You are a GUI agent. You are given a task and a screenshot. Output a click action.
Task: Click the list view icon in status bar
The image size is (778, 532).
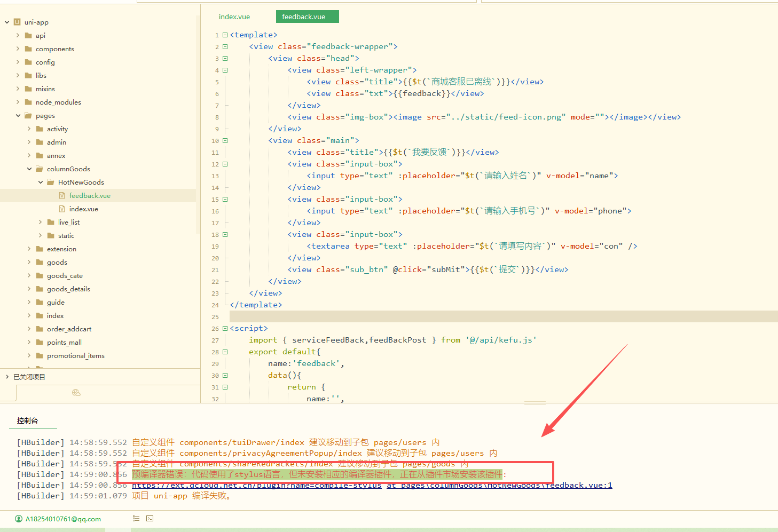click(136, 518)
